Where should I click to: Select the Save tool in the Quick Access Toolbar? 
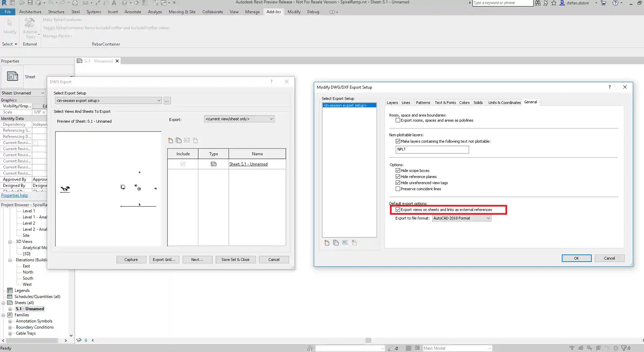point(30,3)
